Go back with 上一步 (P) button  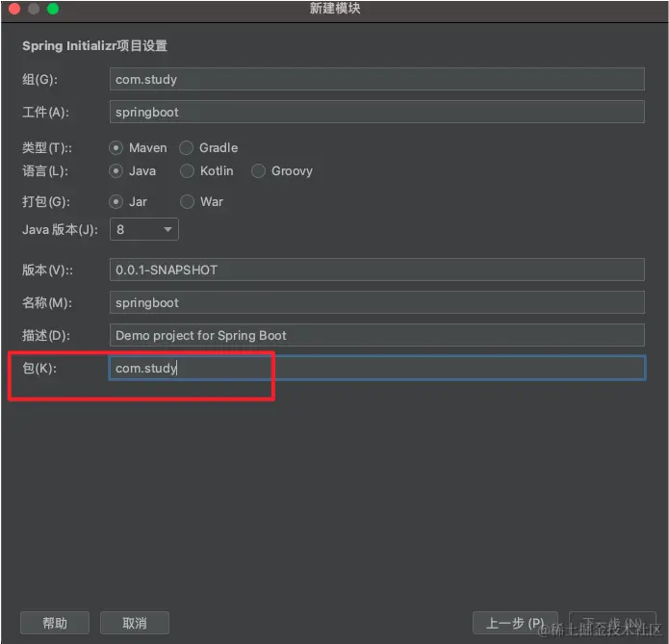click(515, 623)
